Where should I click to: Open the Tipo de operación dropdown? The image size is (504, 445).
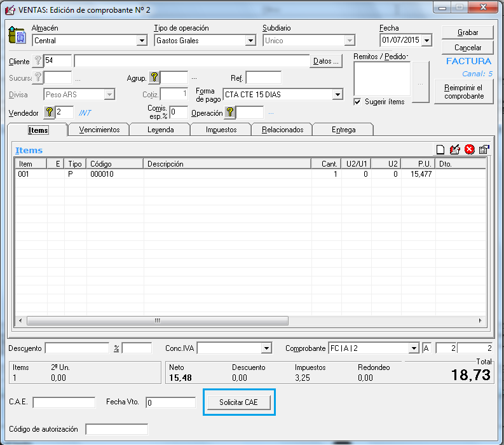pos(250,41)
